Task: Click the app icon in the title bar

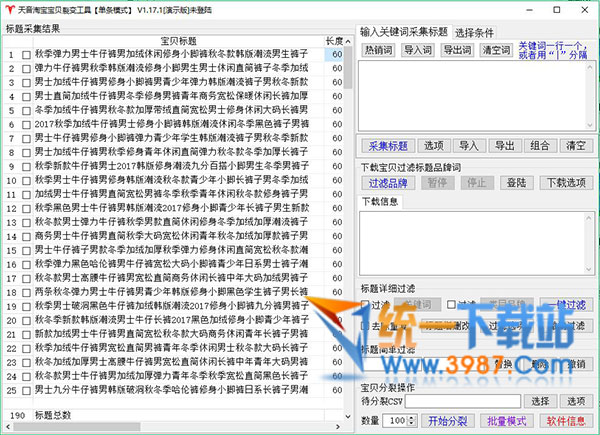Action: click(9, 9)
